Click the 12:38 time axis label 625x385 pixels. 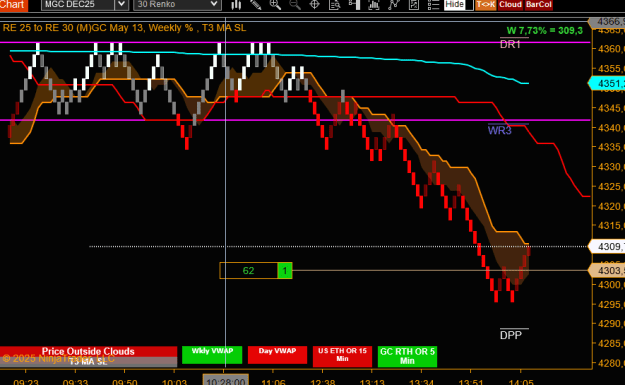click(x=323, y=382)
